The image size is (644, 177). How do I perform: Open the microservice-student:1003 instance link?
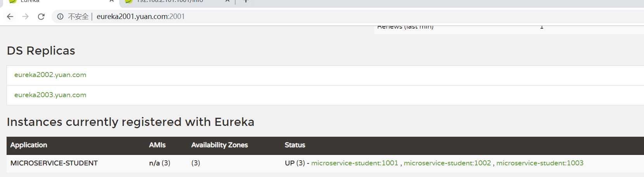click(540, 163)
